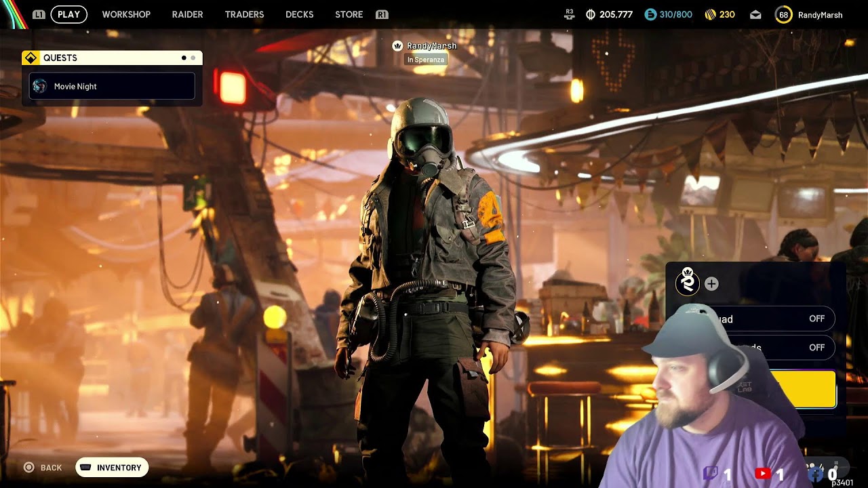Select the second page dot in Quests panel
The image size is (868, 488).
tap(193, 58)
